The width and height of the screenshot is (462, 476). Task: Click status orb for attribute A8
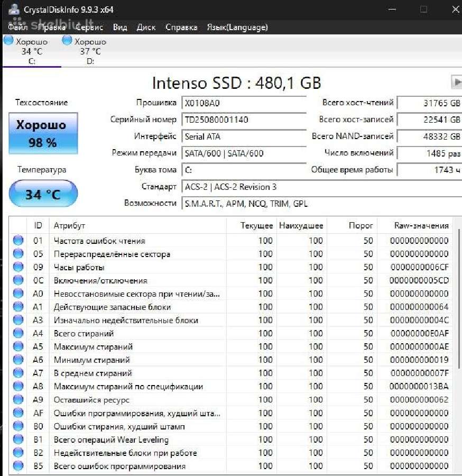[18, 386]
